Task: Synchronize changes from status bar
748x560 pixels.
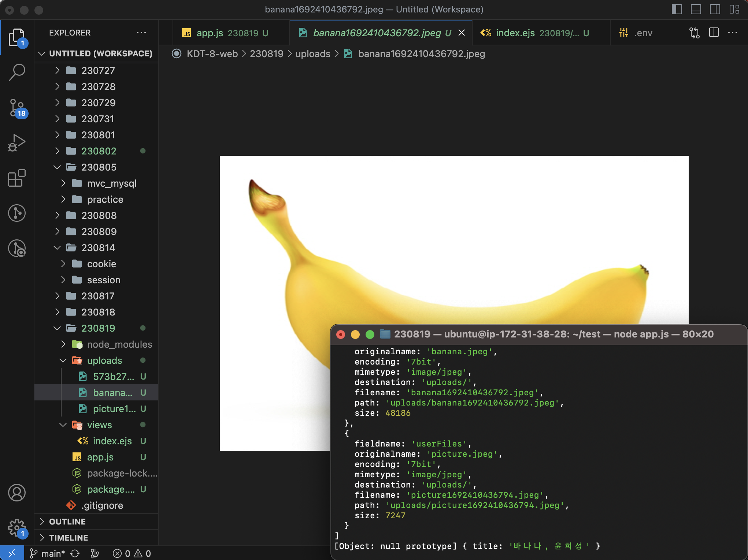Action: tap(75, 553)
